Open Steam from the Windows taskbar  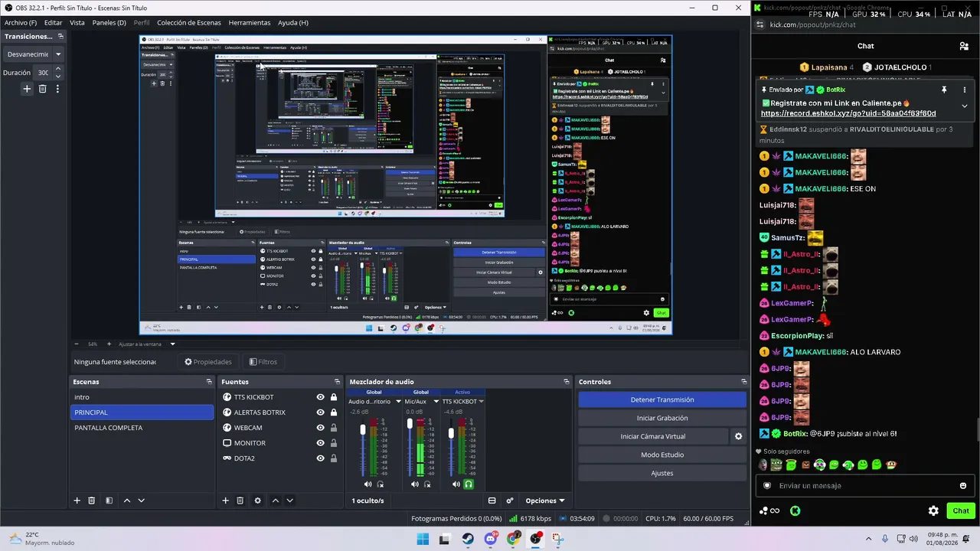(x=468, y=539)
